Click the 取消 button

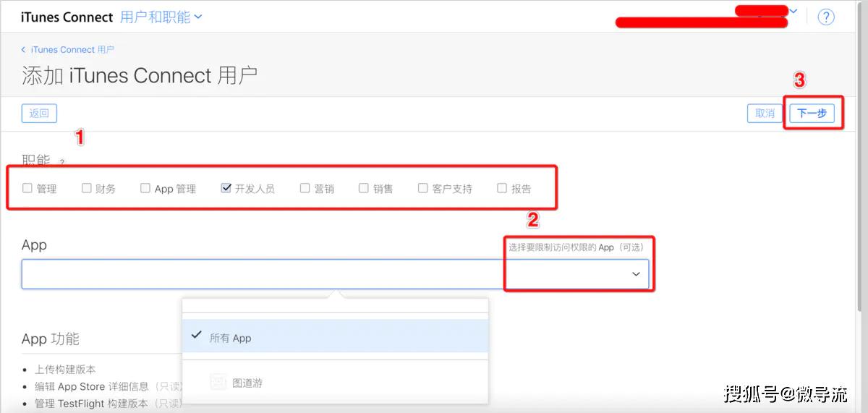coord(765,113)
